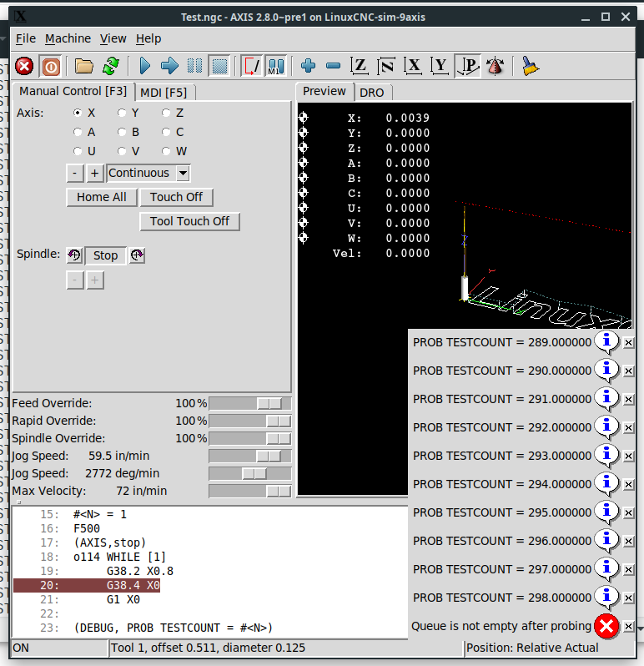
Task: Adjust the Rapid Override slider
Action: (250, 421)
